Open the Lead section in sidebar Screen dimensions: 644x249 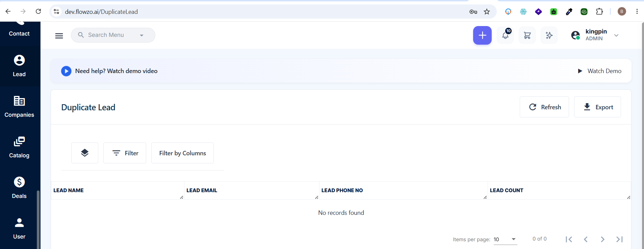click(19, 66)
